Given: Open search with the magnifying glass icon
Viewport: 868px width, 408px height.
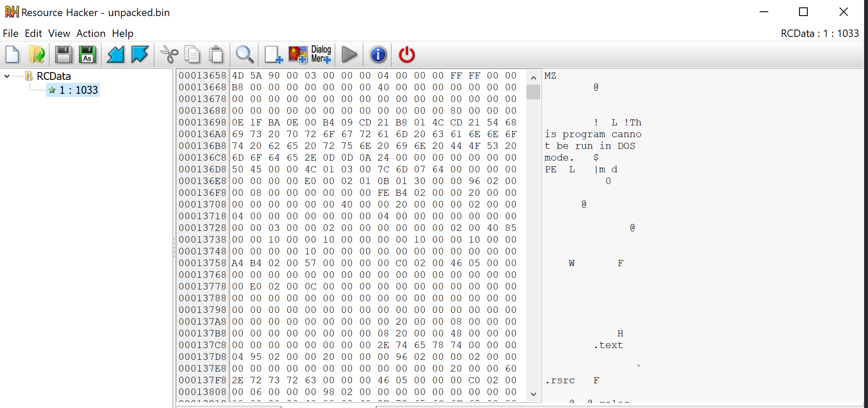Looking at the screenshot, I should (245, 55).
